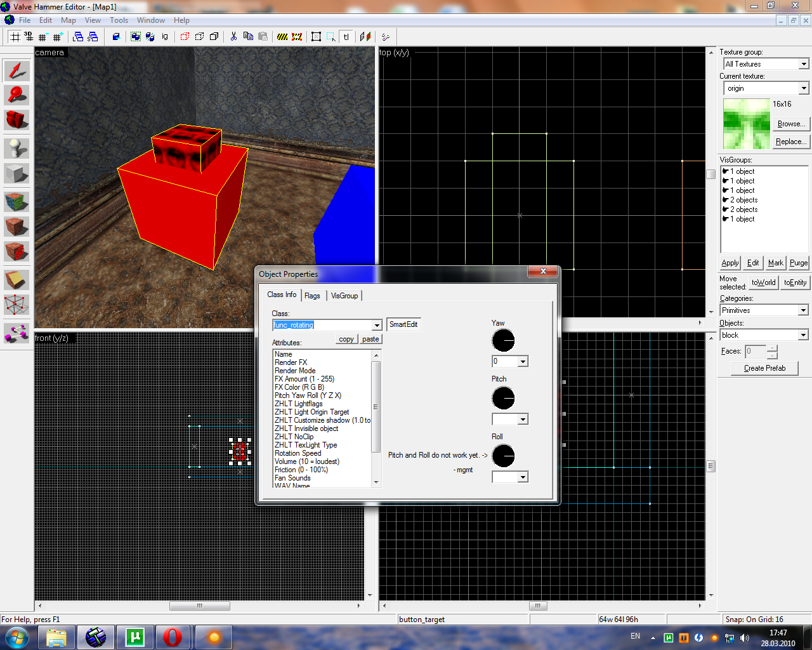Image resolution: width=812 pixels, height=650 pixels.
Task: Click the SmartEdit button
Action: (x=403, y=324)
